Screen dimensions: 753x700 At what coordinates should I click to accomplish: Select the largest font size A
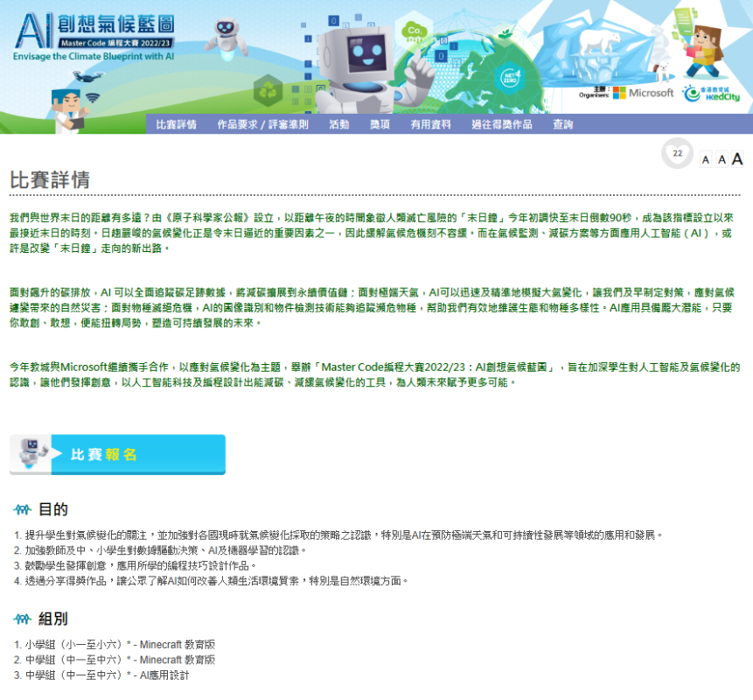(x=737, y=158)
